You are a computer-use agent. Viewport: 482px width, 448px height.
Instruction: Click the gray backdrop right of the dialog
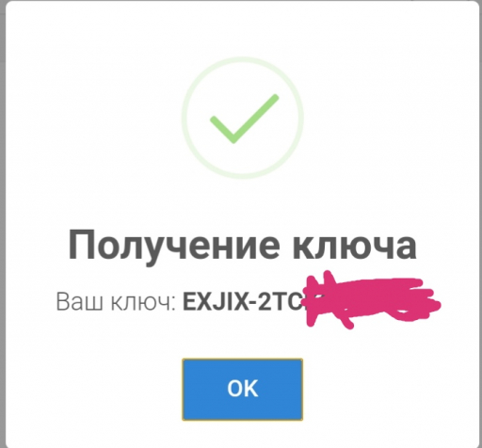(480, 219)
